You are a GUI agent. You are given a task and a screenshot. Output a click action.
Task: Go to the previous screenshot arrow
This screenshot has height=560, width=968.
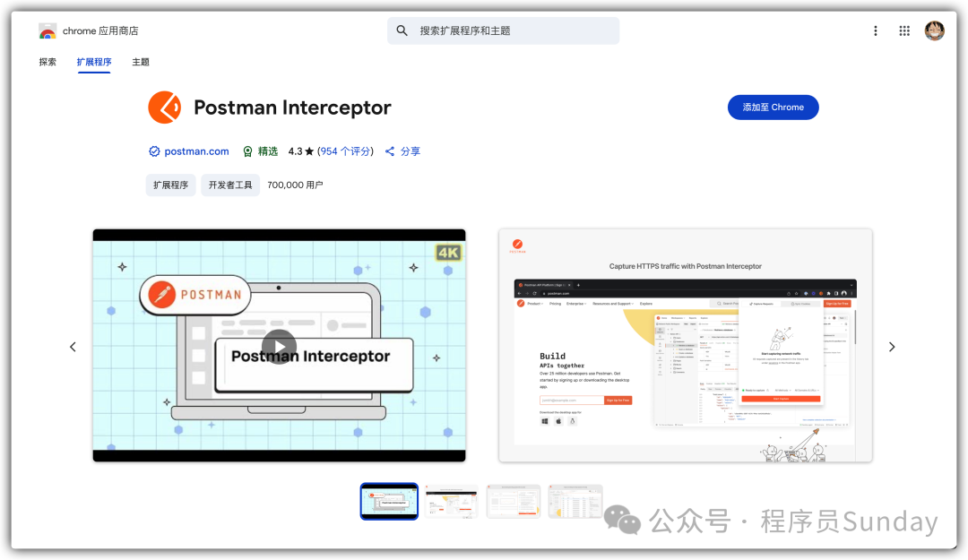tap(73, 347)
